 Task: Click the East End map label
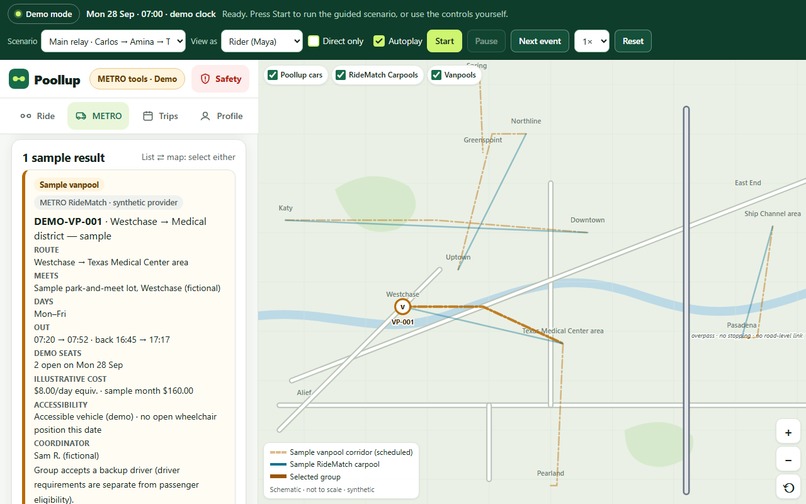[748, 183]
